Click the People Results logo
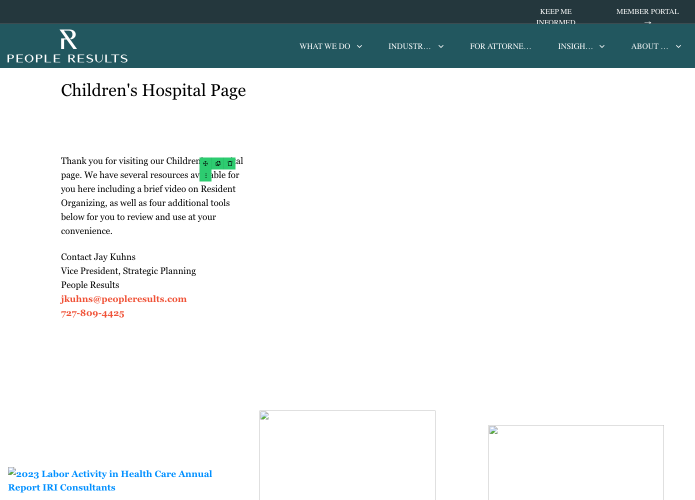The width and height of the screenshot is (695, 500). [67, 47]
